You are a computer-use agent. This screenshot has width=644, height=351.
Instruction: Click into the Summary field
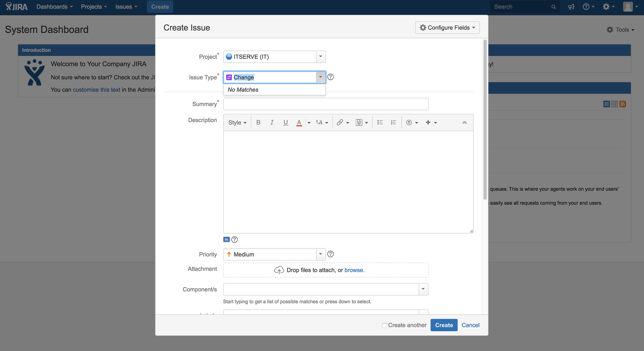click(326, 104)
